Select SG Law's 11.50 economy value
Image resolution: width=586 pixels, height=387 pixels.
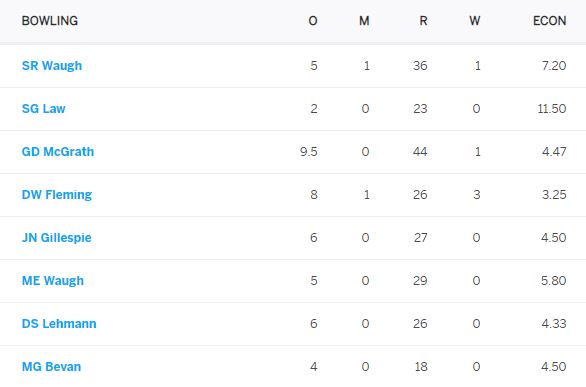point(552,109)
